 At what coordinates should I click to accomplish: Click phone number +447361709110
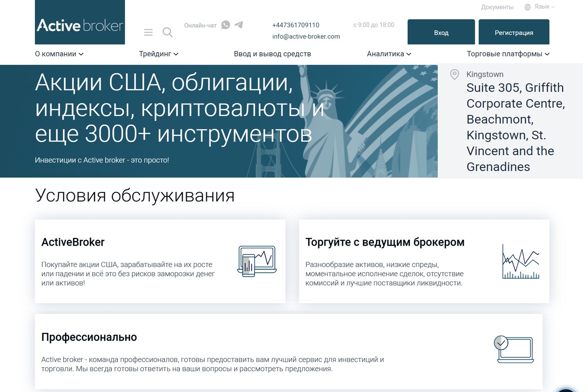point(296,25)
